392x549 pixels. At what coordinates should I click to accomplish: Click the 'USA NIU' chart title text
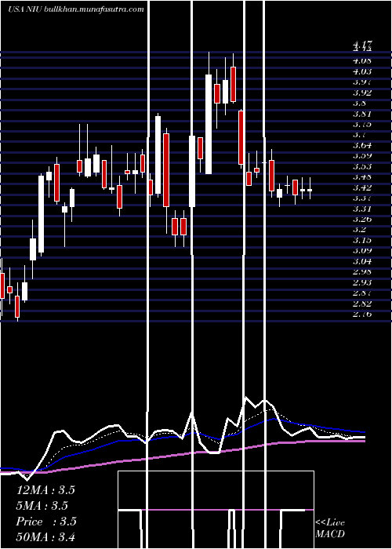click(x=25, y=9)
